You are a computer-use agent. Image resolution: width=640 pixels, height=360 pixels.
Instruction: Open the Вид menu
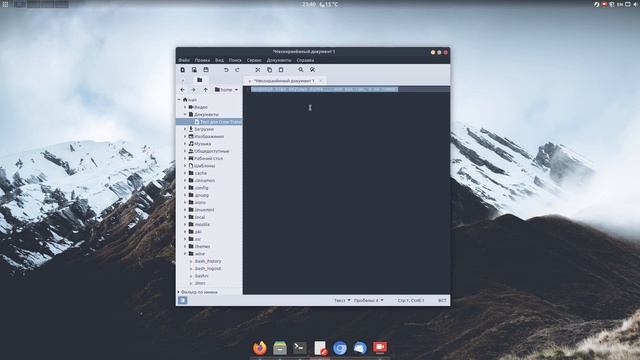coord(219,60)
